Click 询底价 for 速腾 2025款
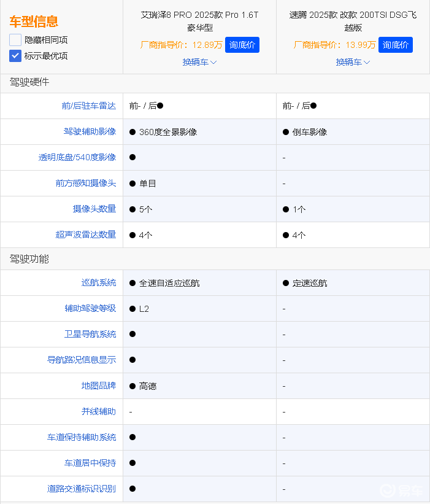430x504 pixels. coord(395,45)
